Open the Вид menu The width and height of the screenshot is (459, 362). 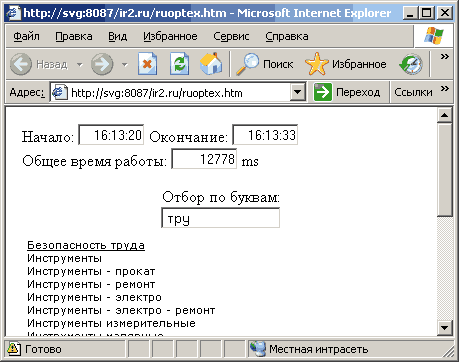point(117,36)
